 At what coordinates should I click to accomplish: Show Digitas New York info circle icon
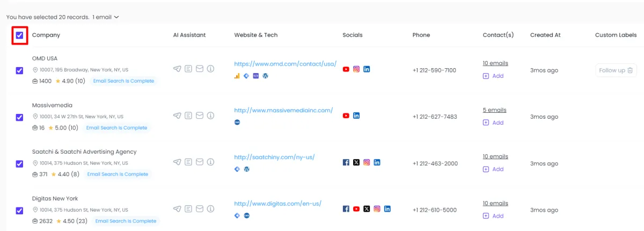click(211, 209)
